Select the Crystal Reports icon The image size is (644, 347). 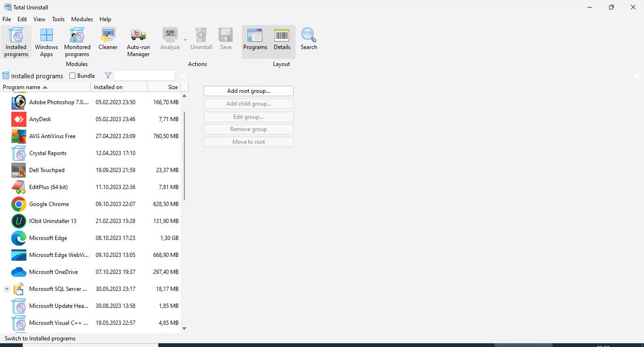point(19,153)
